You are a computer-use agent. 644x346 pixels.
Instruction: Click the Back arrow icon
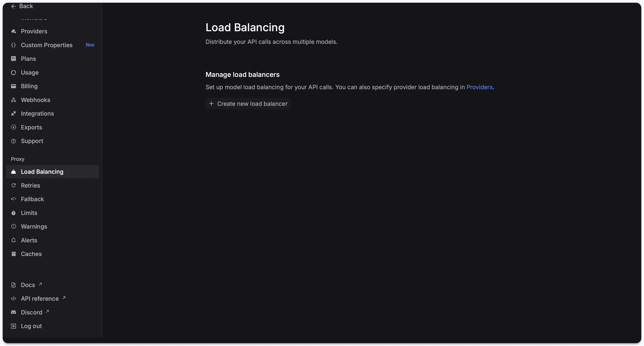13,6
